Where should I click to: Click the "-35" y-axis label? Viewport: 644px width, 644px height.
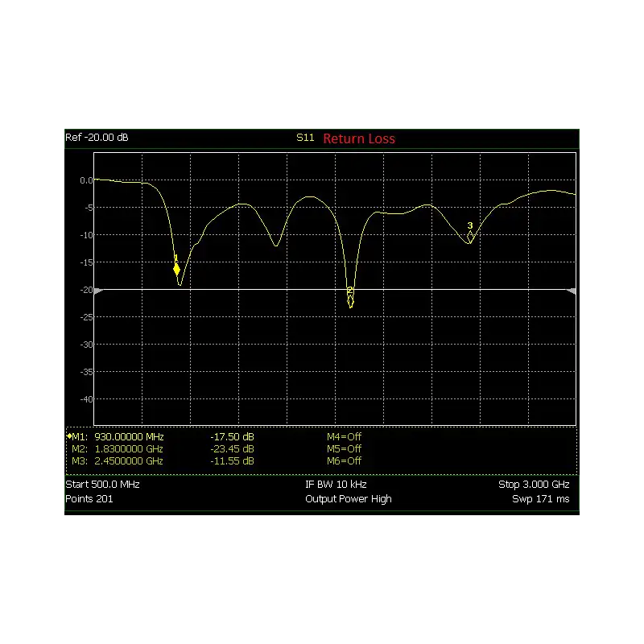87,372
